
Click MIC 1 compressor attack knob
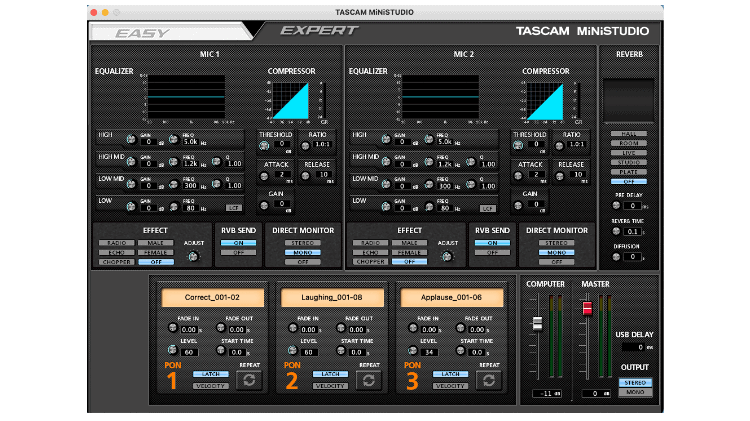click(264, 176)
